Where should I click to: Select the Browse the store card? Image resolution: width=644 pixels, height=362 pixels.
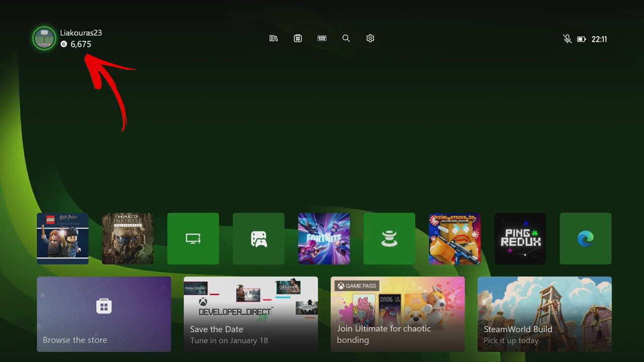click(104, 314)
